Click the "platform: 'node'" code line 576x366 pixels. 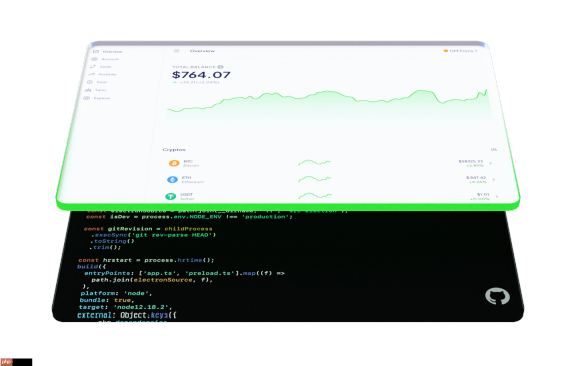116,293
